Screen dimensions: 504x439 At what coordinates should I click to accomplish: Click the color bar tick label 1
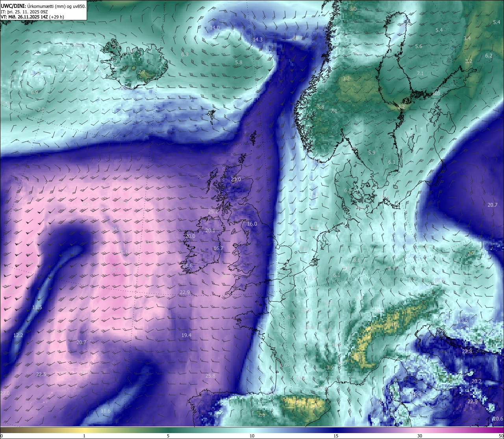[x=84, y=435]
